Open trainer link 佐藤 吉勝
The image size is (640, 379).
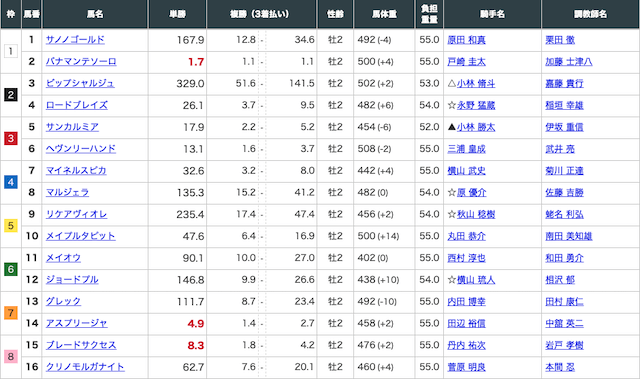[x=564, y=192]
